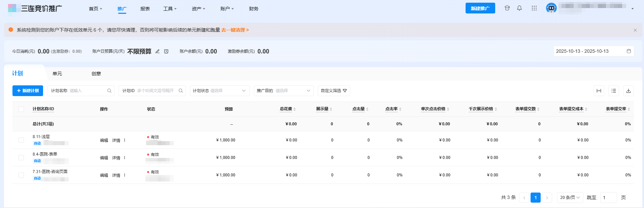
Task: Expand the account name dropdown arrow
Action: (x=633, y=9)
